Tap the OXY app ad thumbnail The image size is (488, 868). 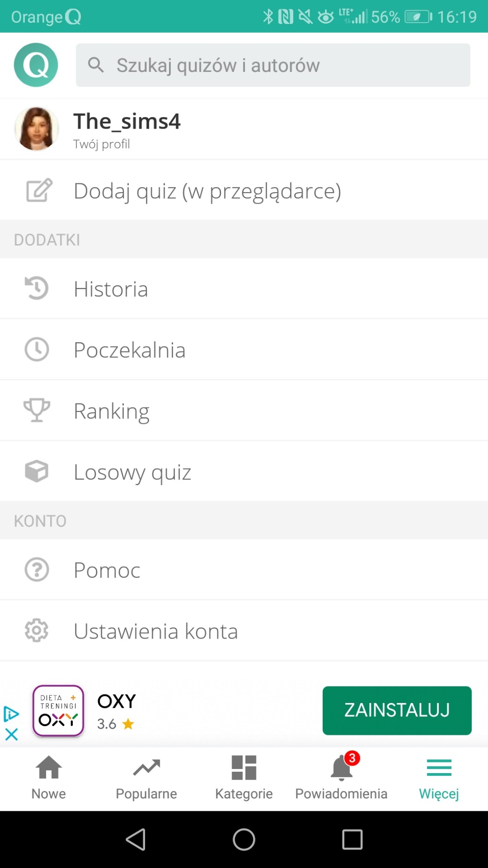point(58,710)
